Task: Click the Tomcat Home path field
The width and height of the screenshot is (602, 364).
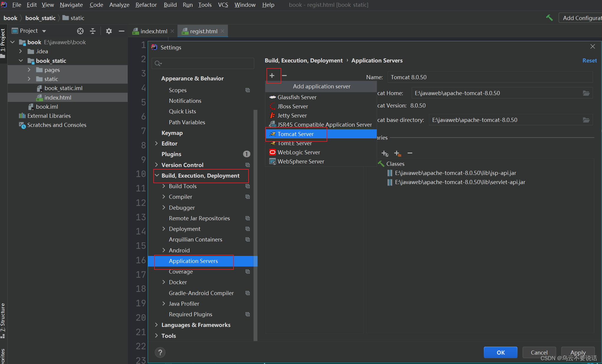Action: (x=497, y=93)
